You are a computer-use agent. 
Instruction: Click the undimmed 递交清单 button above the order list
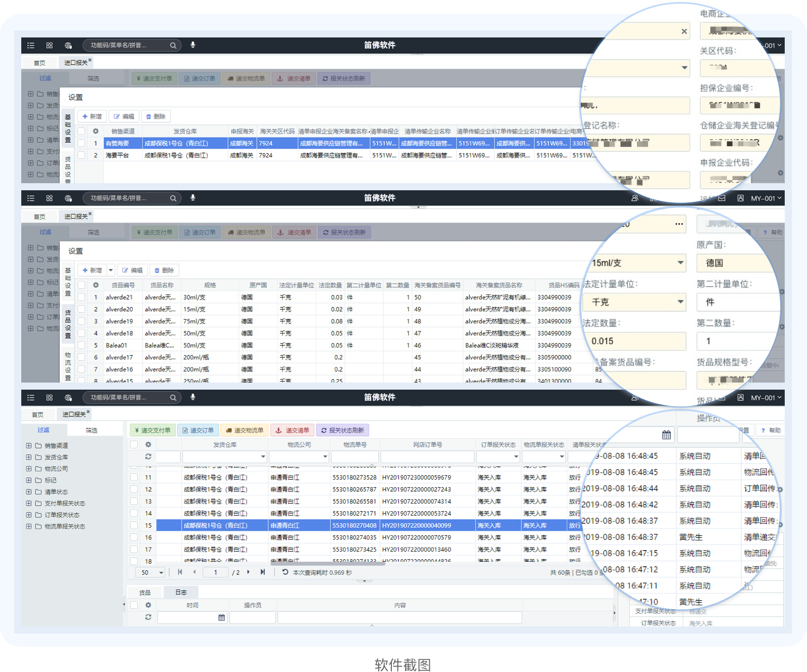[293, 431]
